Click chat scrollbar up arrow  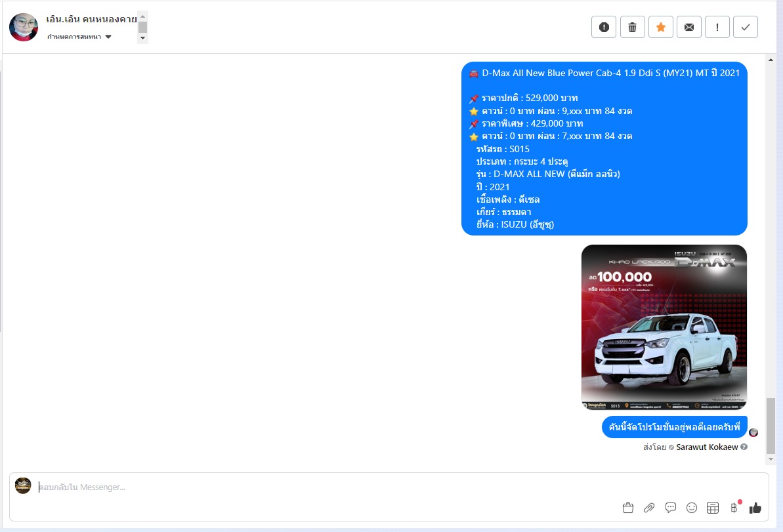(x=771, y=60)
